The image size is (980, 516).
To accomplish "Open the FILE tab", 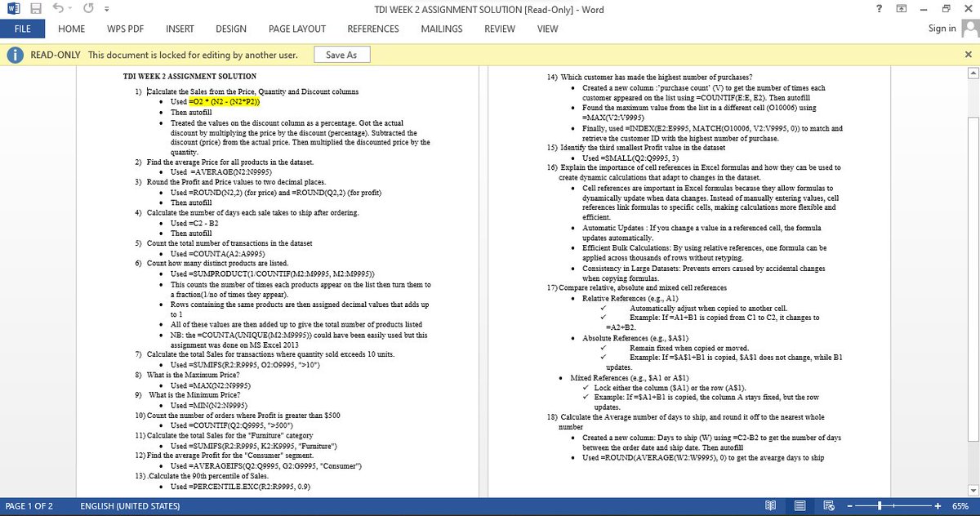I will click(22, 29).
